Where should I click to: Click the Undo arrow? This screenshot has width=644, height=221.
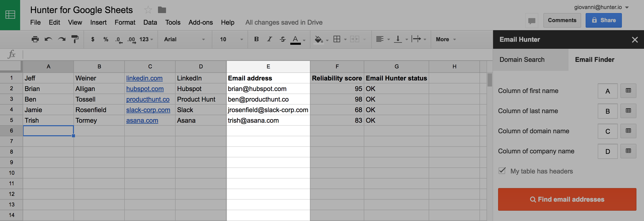pyautogui.click(x=48, y=39)
